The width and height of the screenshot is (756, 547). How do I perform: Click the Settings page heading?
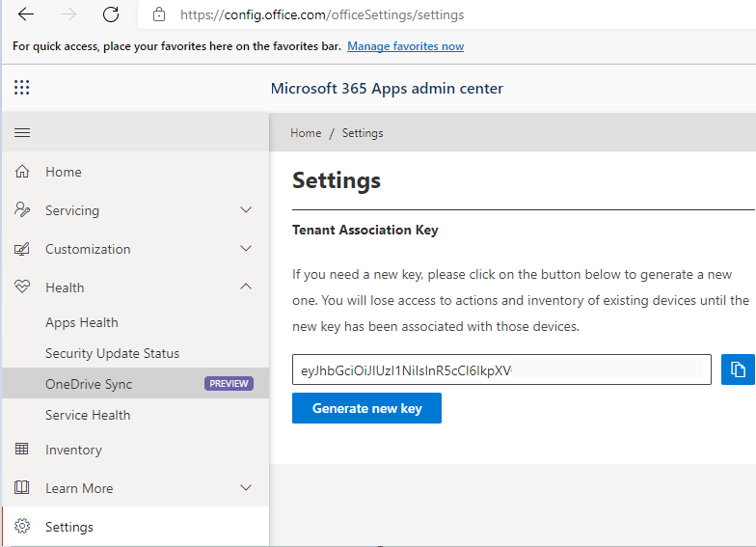(x=336, y=180)
